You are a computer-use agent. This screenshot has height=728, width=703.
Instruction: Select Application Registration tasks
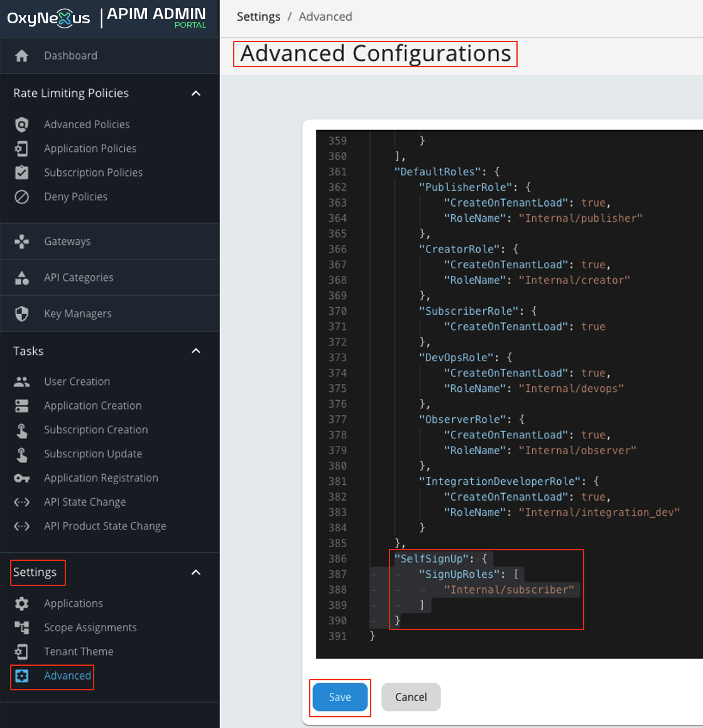(101, 478)
